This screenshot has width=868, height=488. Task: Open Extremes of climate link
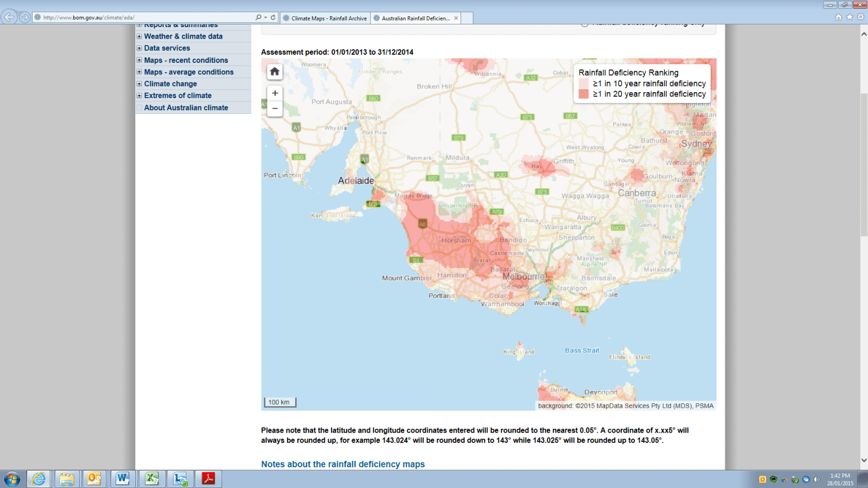click(x=178, y=95)
